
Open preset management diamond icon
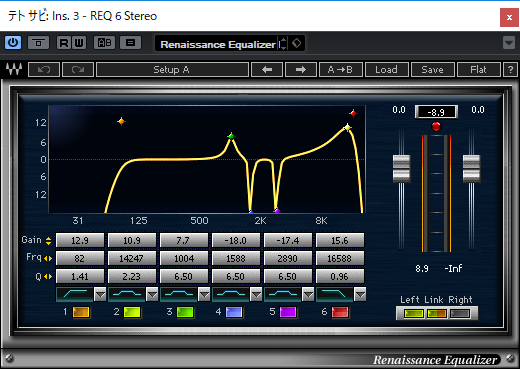coord(296,43)
